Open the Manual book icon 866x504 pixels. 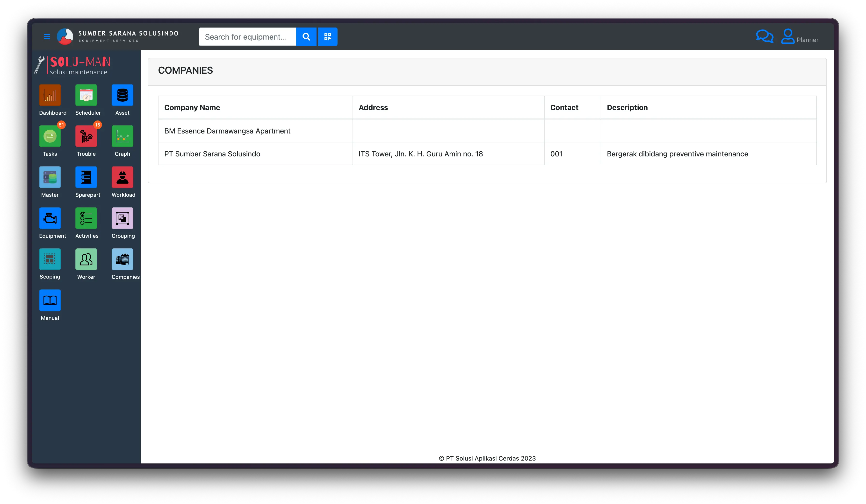point(50,301)
